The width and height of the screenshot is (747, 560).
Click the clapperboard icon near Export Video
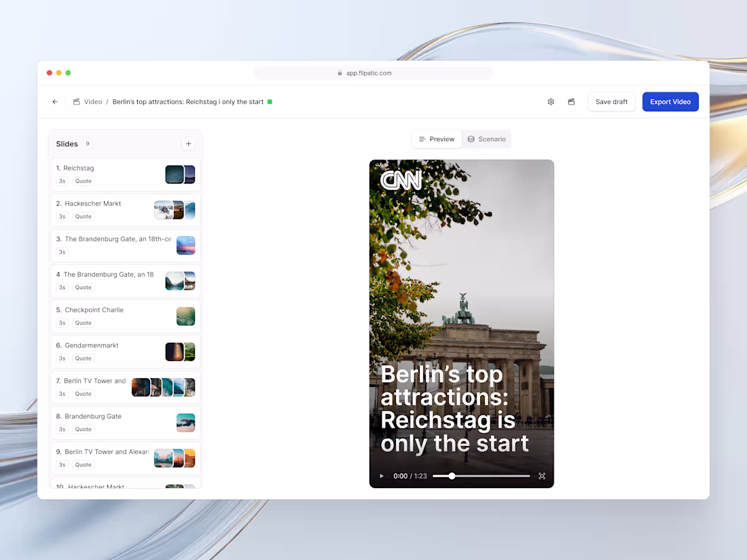[571, 101]
